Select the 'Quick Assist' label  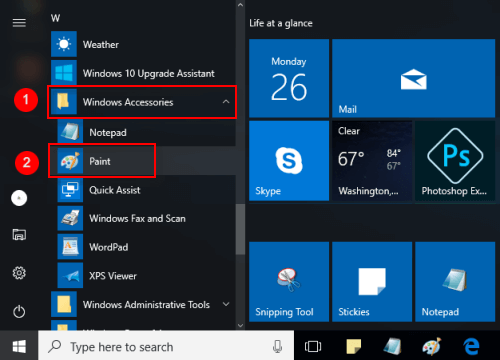(x=115, y=190)
